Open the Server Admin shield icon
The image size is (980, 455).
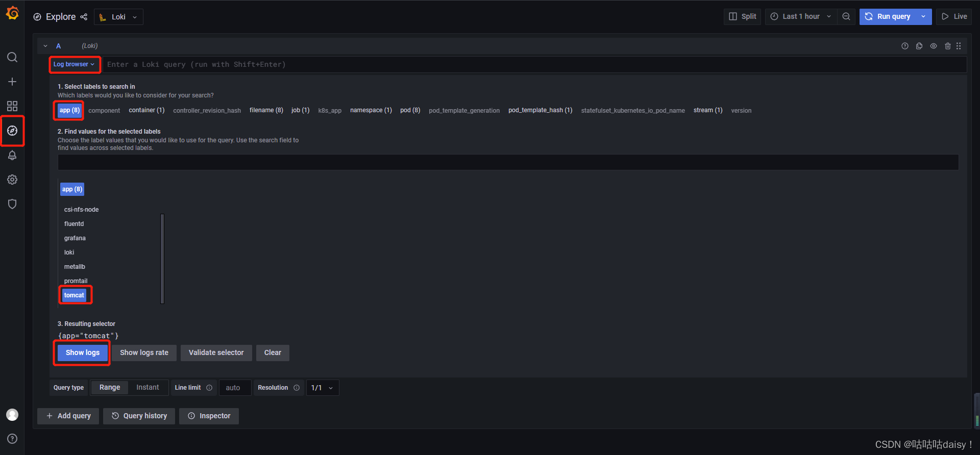(x=12, y=204)
